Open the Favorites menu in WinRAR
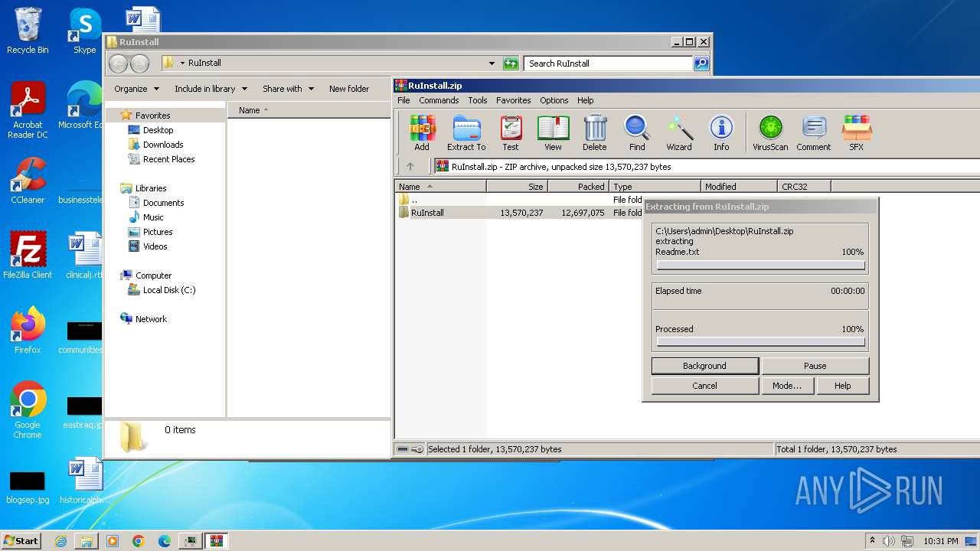This screenshot has width=980, height=551. pyautogui.click(x=513, y=100)
